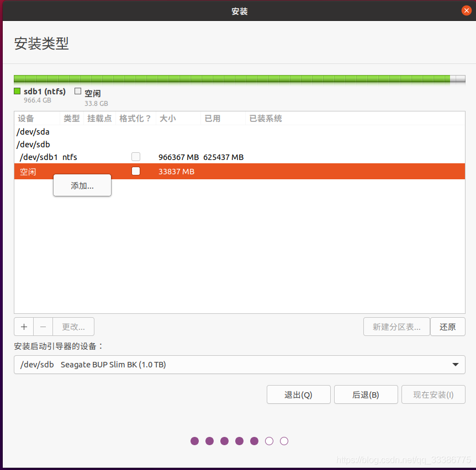The image size is (476, 470).
Task: Click the 类型 column header
Action: (x=72, y=118)
